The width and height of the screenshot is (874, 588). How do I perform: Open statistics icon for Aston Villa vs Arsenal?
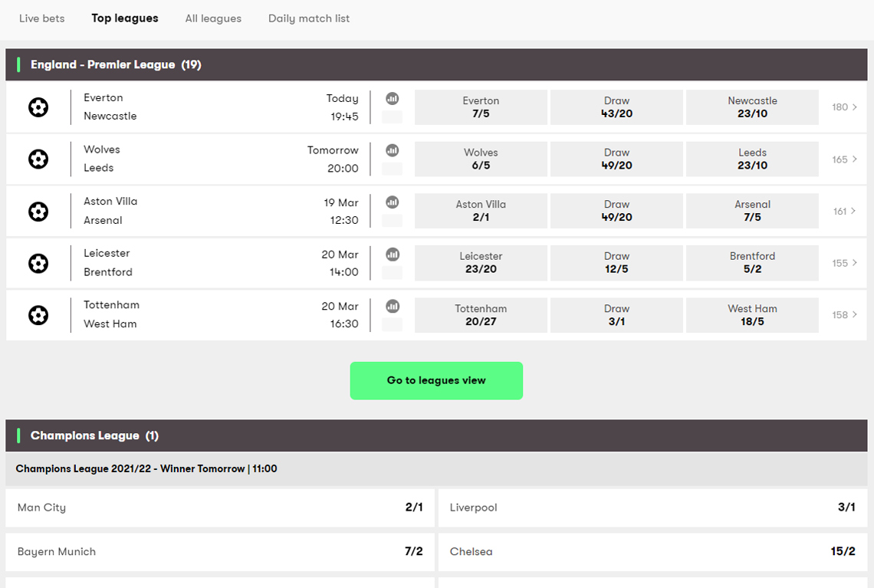click(393, 202)
